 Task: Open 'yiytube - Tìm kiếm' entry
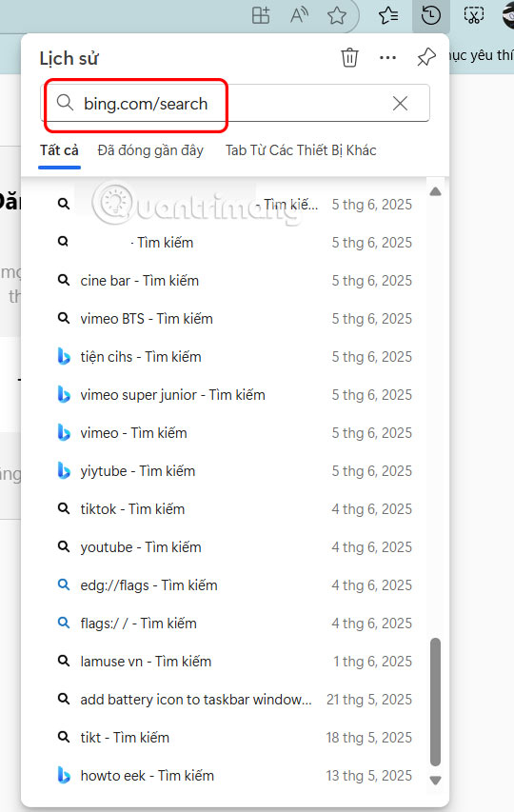coord(235,471)
